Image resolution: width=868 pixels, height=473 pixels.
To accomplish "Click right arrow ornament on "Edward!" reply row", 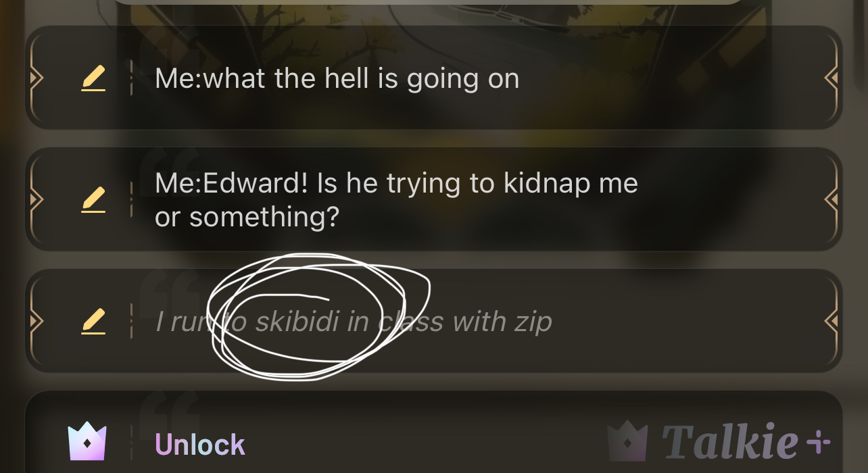I will (831, 199).
